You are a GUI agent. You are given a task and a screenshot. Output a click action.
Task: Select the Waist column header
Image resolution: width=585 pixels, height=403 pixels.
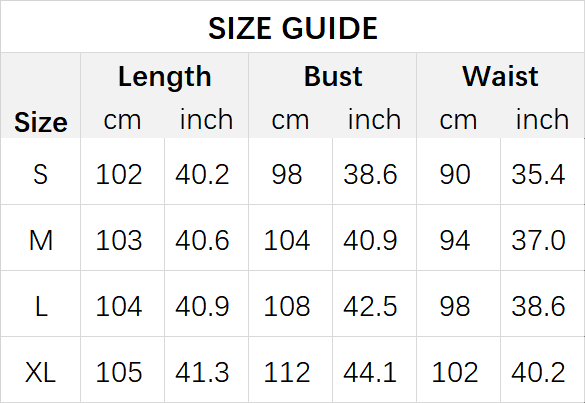point(500,76)
